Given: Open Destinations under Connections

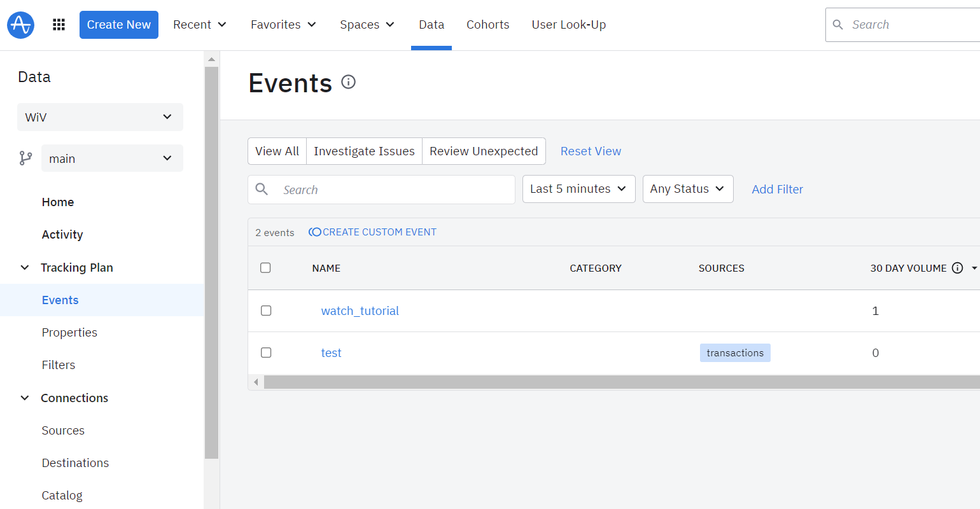Looking at the screenshot, I should point(75,463).
